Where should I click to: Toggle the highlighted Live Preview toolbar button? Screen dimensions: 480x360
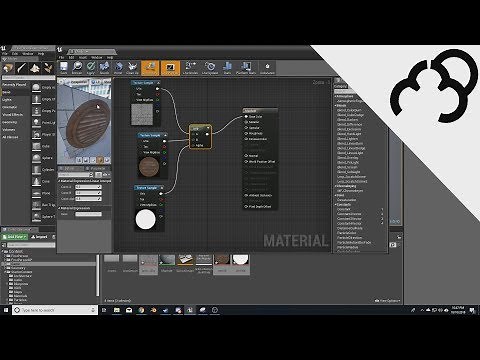click(x=170, y=68)
